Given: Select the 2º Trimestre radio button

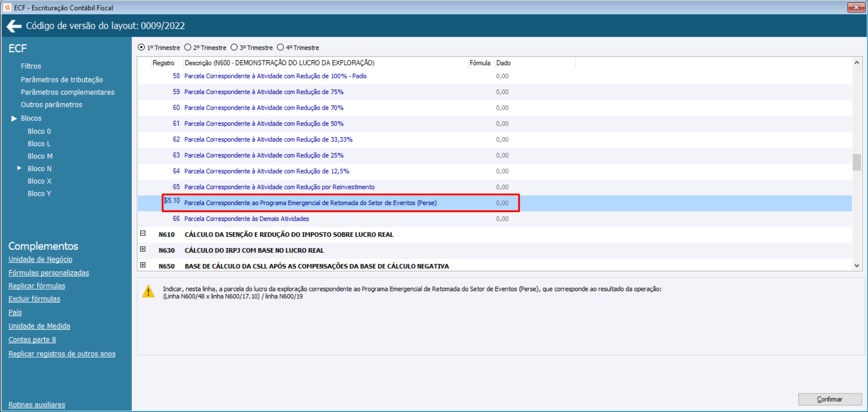Looking at the screenshot, I should pos(188,48).
